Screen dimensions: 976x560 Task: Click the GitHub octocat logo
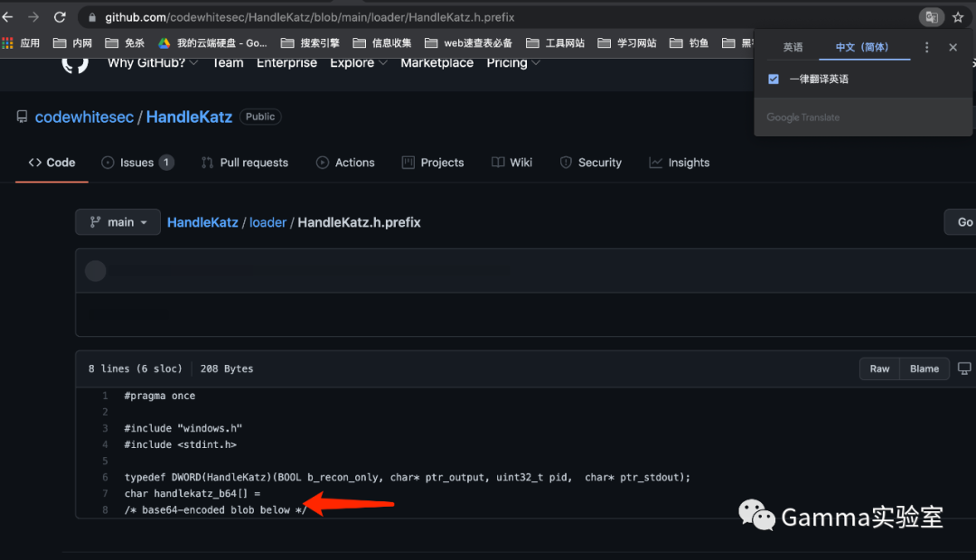point(75,65)
